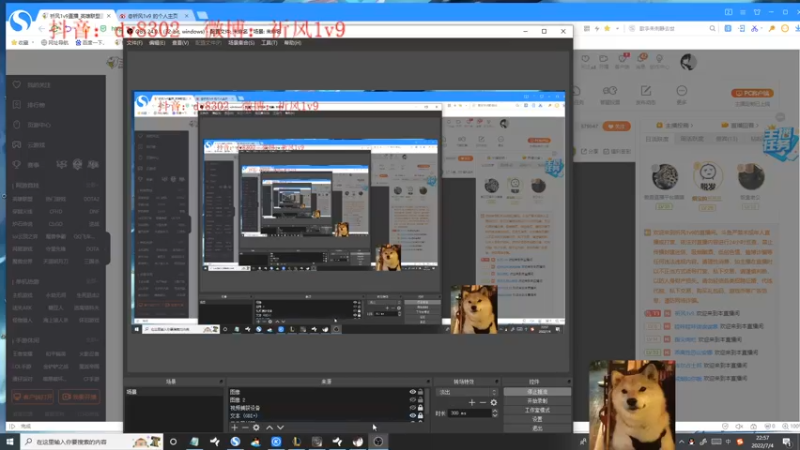
Task: Switch to the daily ranking tab on the webpage
Action: coord(657,139)
